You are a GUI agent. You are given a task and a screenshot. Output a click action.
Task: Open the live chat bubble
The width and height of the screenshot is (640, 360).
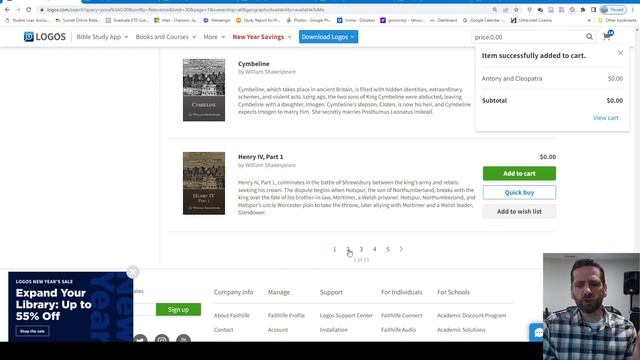[x=538, y=333]
